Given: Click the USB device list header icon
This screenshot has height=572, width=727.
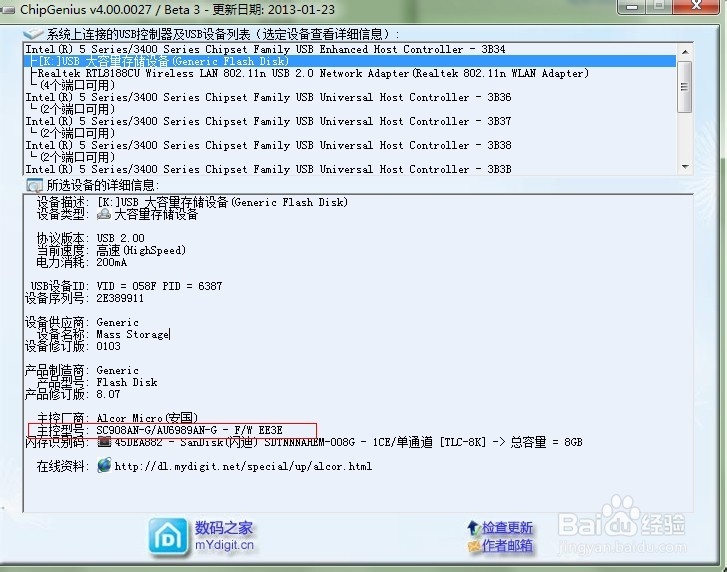Looking at the screenshot, I should 33,33.
